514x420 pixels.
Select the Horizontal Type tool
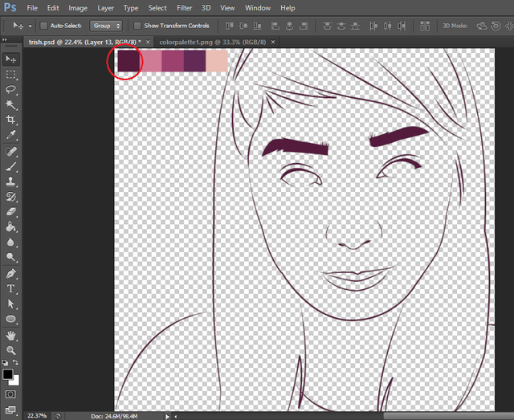coord(11,288)
